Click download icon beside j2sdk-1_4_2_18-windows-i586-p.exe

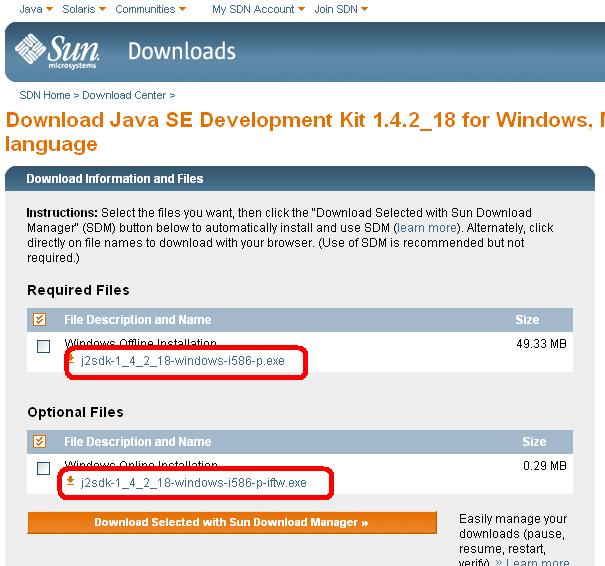click(x=71, y=360)
